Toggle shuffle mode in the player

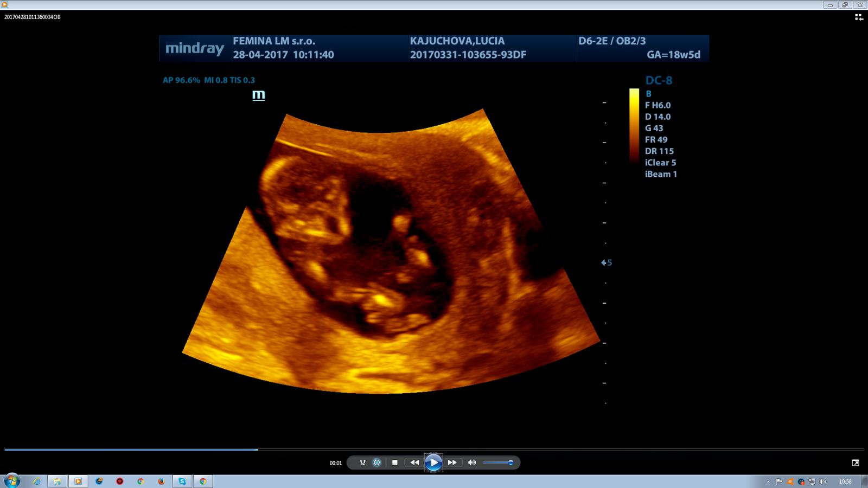pos(362,463)
